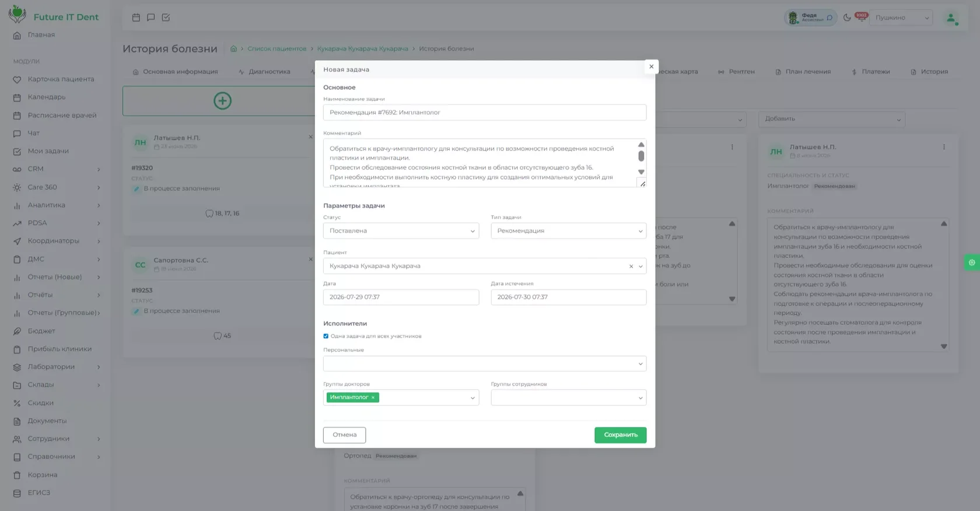Open the Персональные executors dropdown
Image resolution: width=980 pixels, height=511 pixels.
[x=485, y=364]
